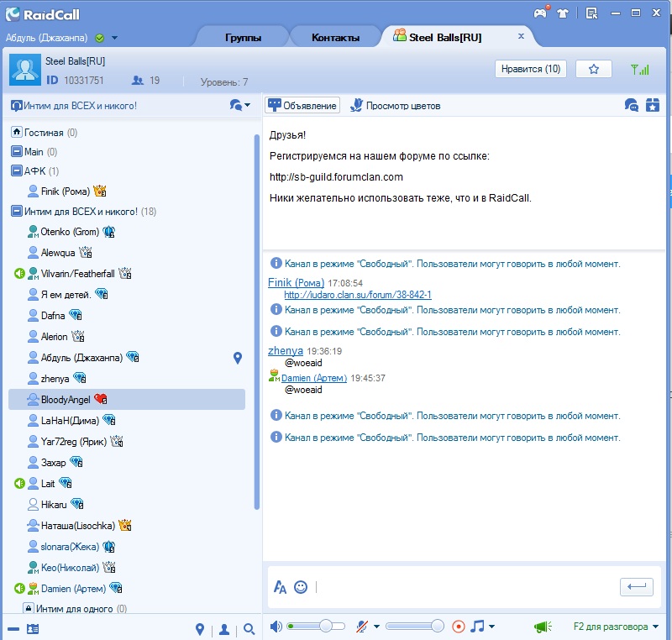The width and height of the screenshot is (672, 640).
Task: Click crown badge next to Наташа(Lisochka)
Action: pos(125,525)
